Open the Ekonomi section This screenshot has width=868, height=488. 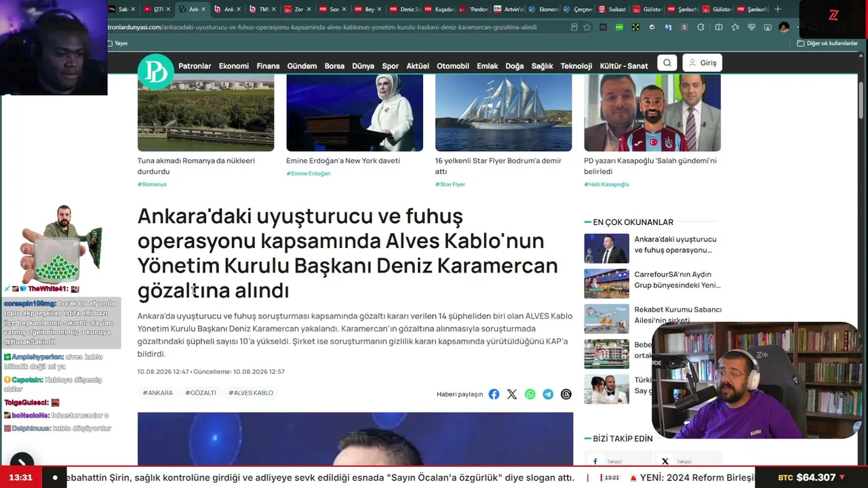point(234,66)
